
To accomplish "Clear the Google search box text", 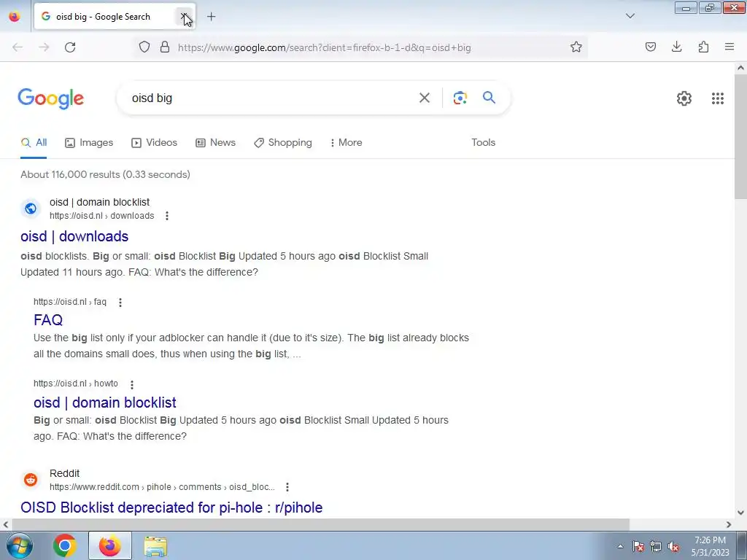I will click(424, 98).
